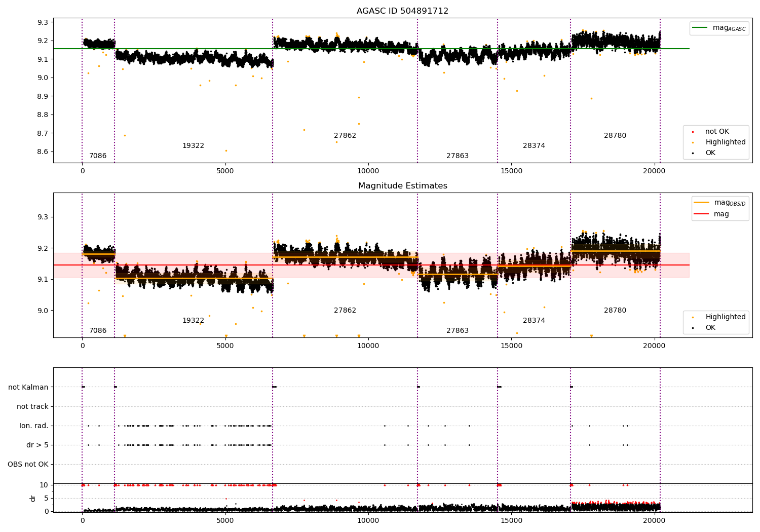Click obsid label 7086 in top plot
760x532 pixels.
coord(98,156)
